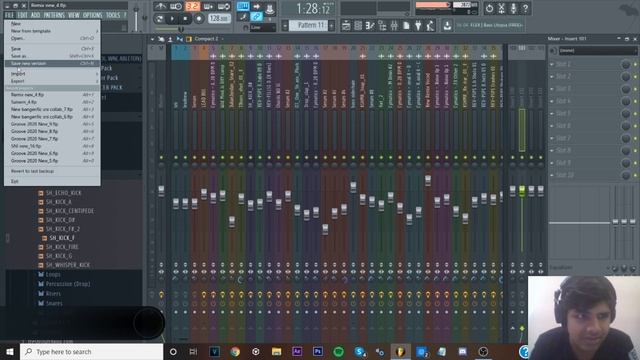Open Slot 1 effect arrow menu
This screenshot has width=640, height=360.
click(x=552, y=64)
